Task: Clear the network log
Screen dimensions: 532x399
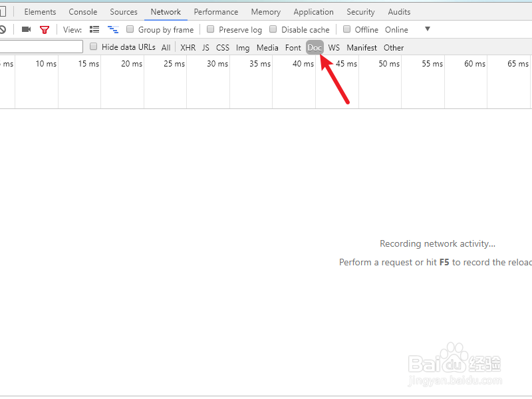Action: pos(3,29)
